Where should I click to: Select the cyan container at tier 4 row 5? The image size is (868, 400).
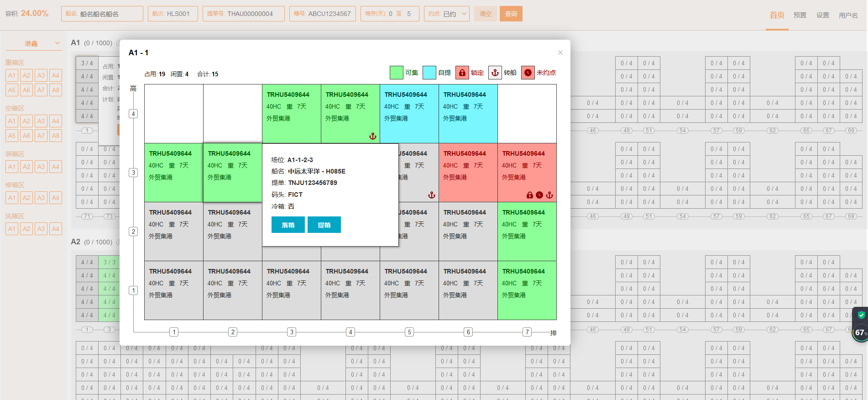(x=409, y=114)
